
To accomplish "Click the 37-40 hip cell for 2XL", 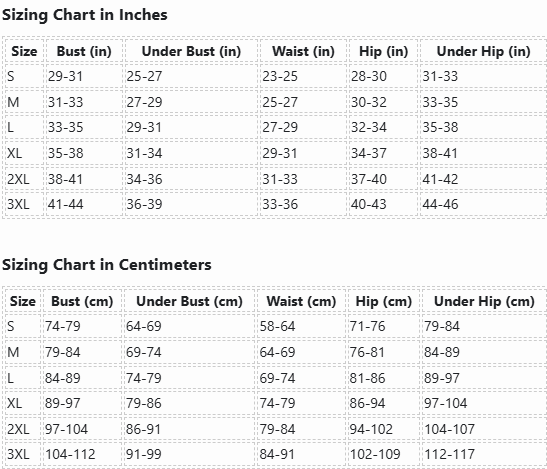I will (x=383, y=179).
